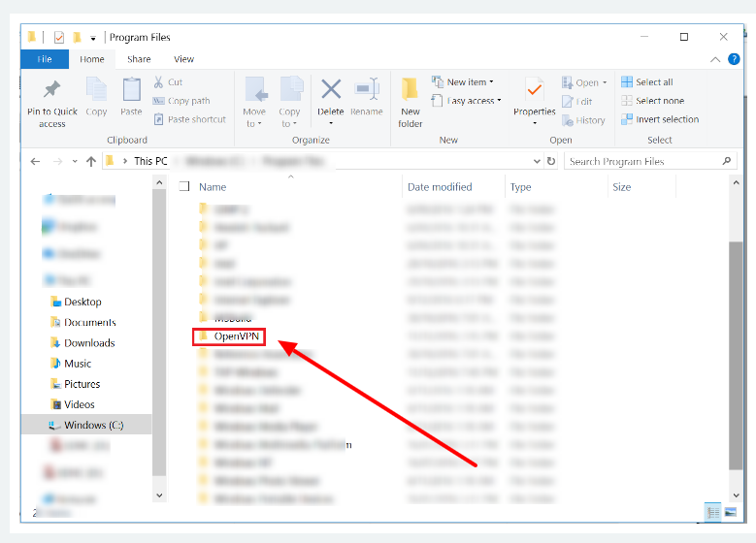Click the Move to icon
The height and width of the screenshot is (543, 756).
(x=256, y=89)
